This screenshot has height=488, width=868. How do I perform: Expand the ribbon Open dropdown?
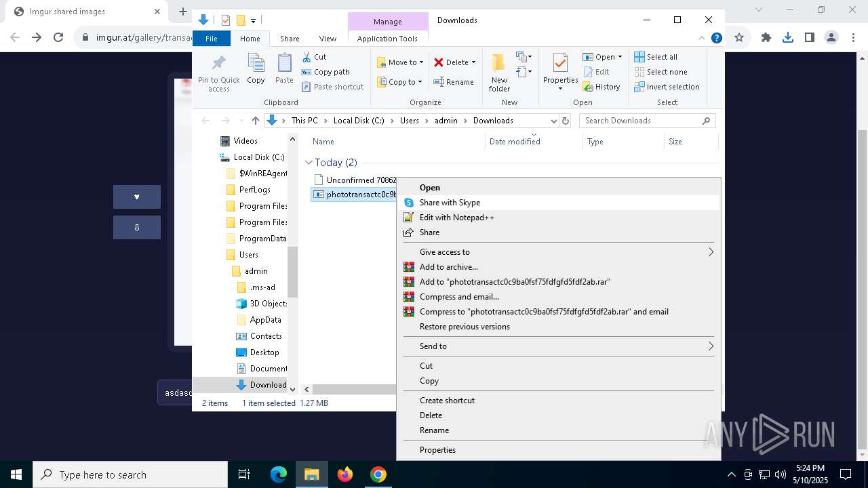[602, 57]
